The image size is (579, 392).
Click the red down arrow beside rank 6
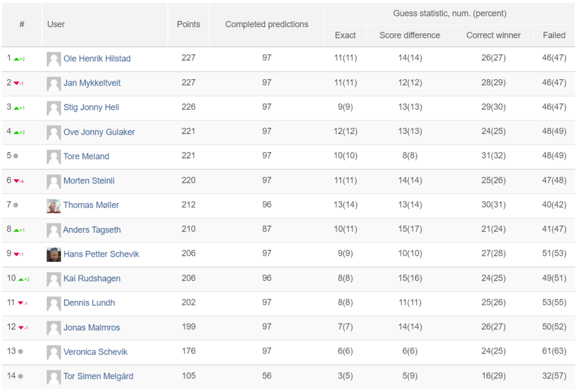(16, 181)
